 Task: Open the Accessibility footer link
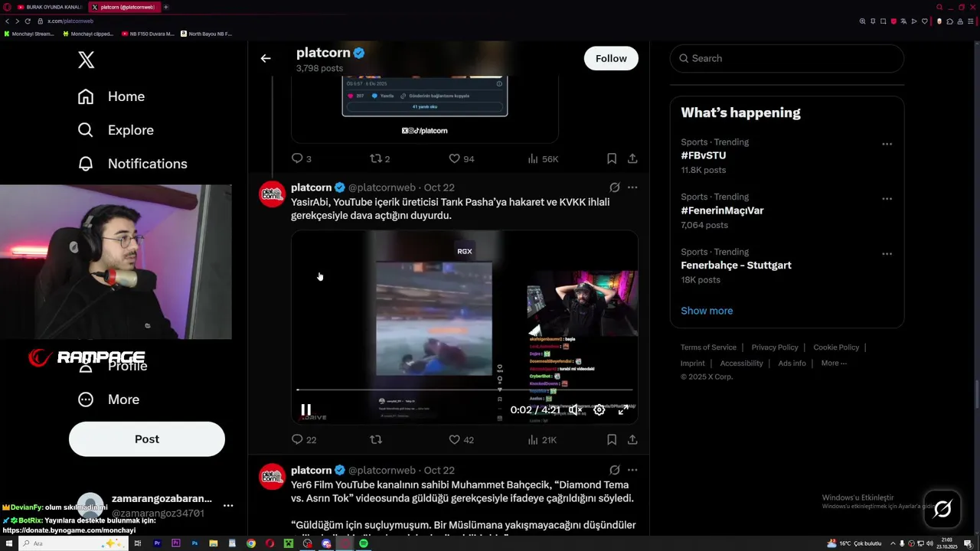click(741, 364)
